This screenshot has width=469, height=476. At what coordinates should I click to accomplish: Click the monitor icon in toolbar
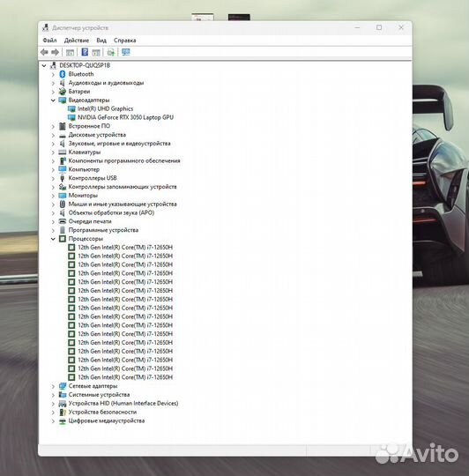point(126,52)
